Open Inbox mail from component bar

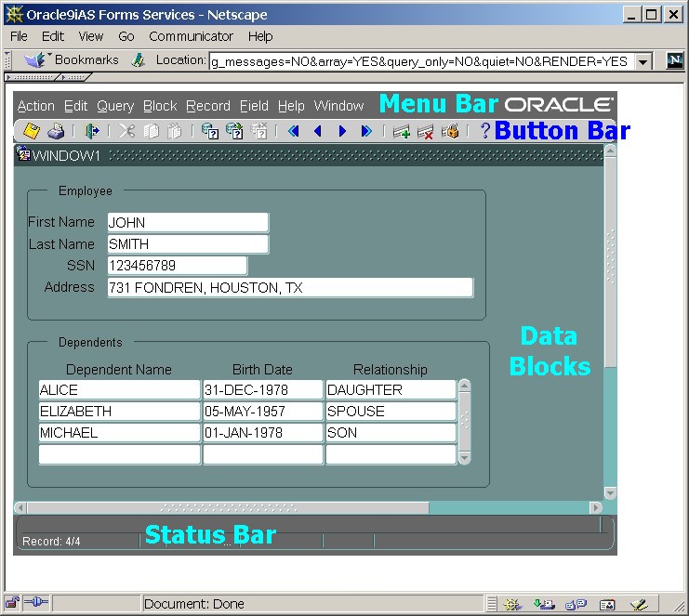(x=544, y=605)
